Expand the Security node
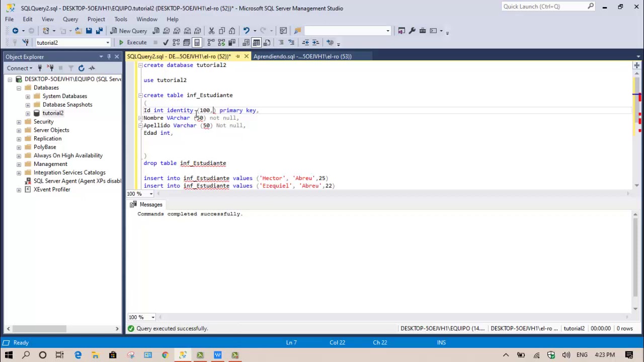Image resolution: width=644 pixels, height=362 pixels. (x=19, y=122)
